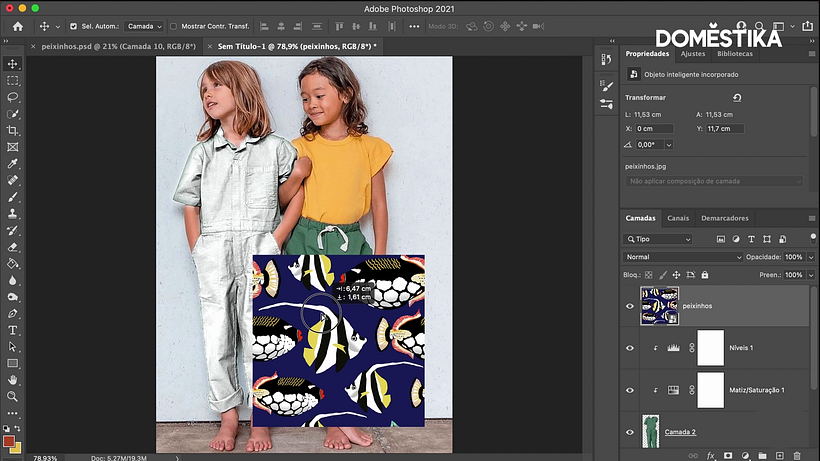Screen dimensions: 820x461
Task: Align left edges button
Action: point(265,26)
